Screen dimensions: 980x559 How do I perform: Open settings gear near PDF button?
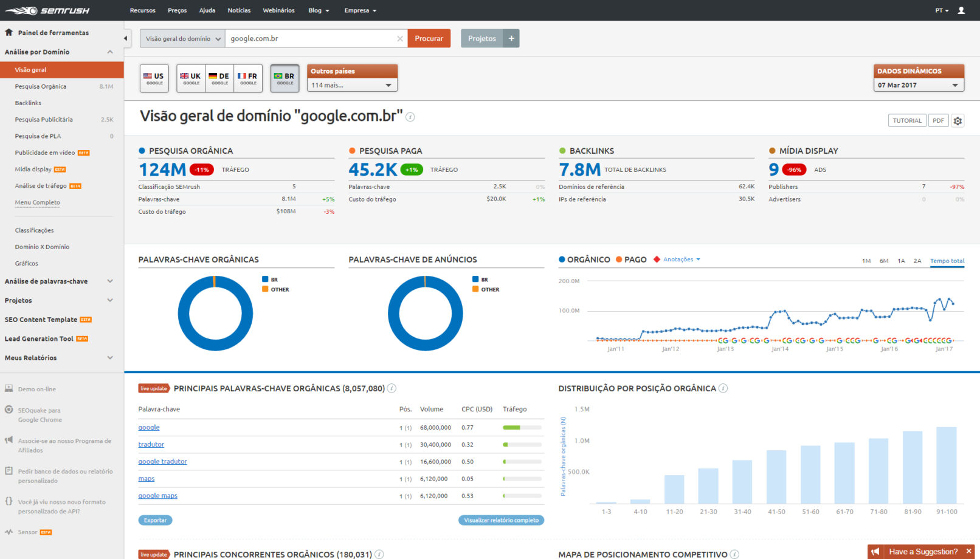point(958,120)
